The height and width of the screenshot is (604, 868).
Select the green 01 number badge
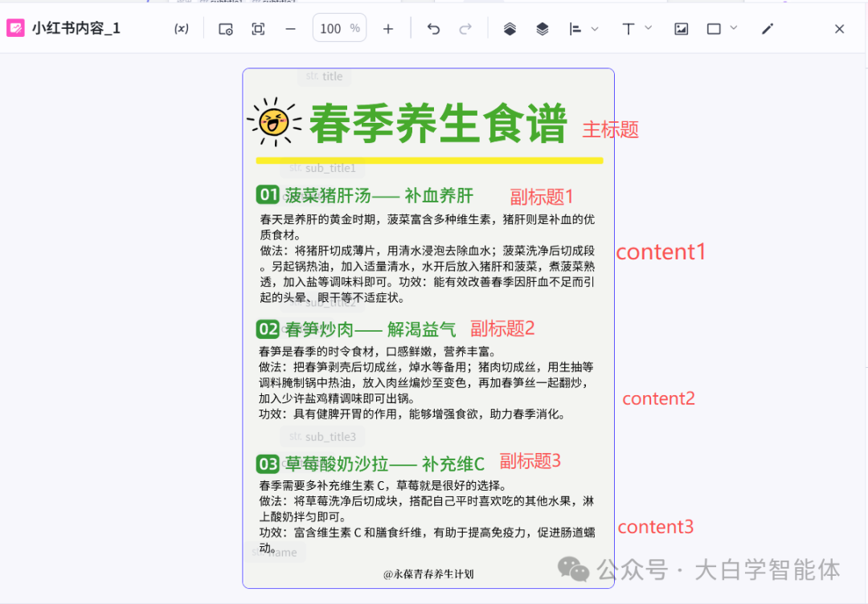[268, 194]
